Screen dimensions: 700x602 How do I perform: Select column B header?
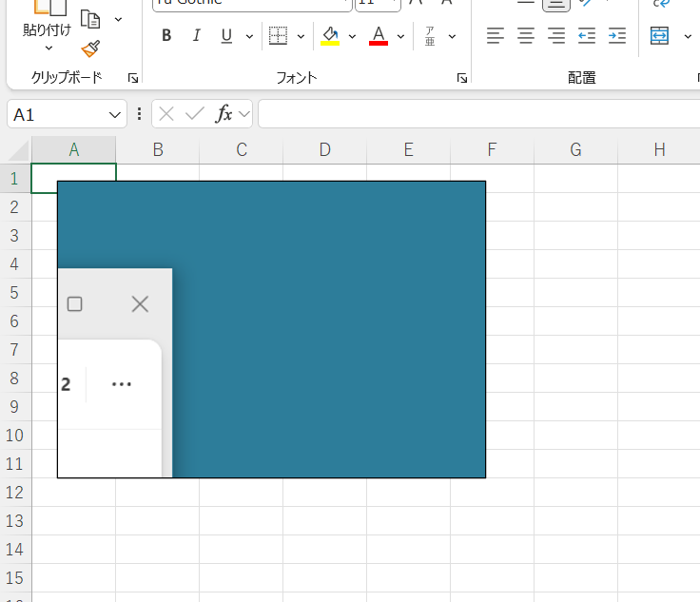(x=158, y=150)
